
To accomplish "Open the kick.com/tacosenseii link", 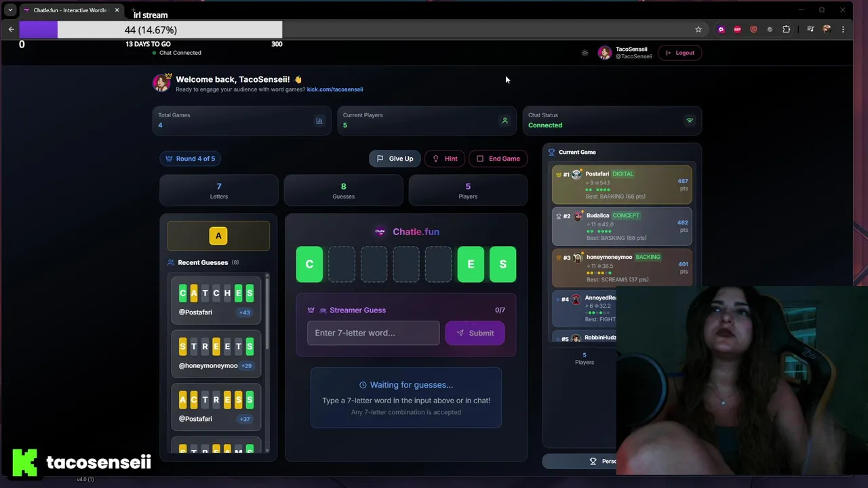I will [334, 89].
